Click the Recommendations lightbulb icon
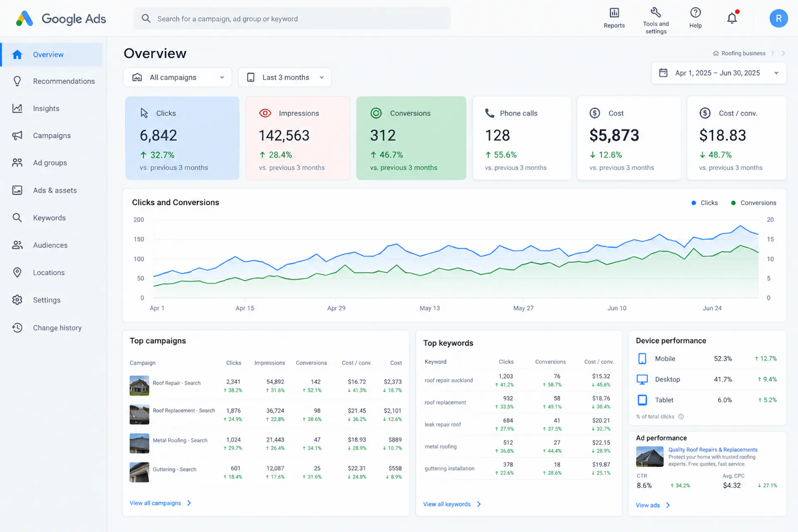This screenshot has height=532, width=798. tap(17, 81)
